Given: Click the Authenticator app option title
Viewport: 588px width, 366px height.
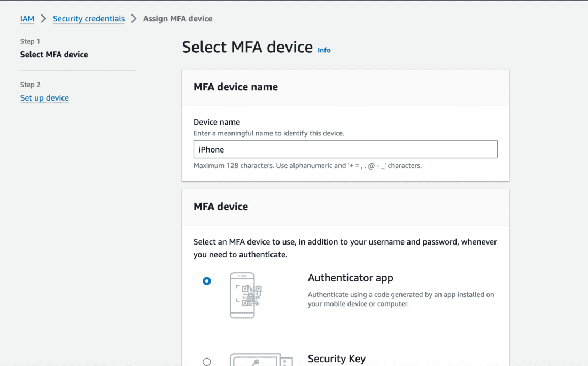Looking at the screenshot, I should pyautogui.click(x=350, y=278).
